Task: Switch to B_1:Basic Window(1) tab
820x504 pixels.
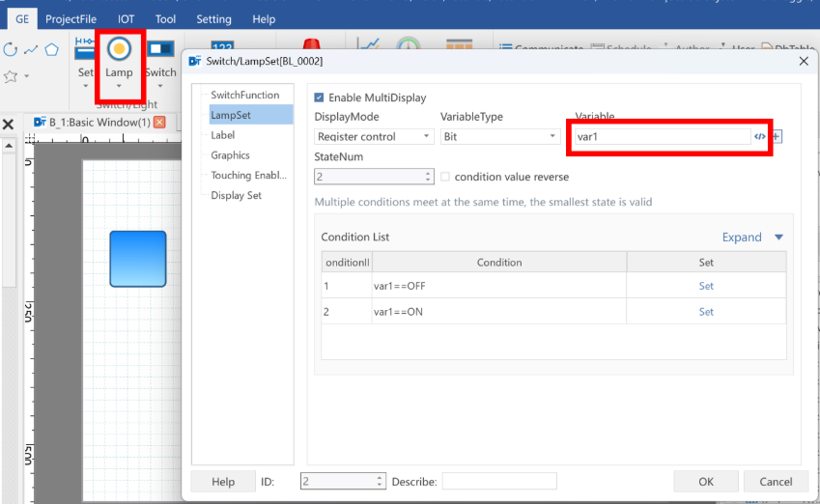Action: [99, 123]
